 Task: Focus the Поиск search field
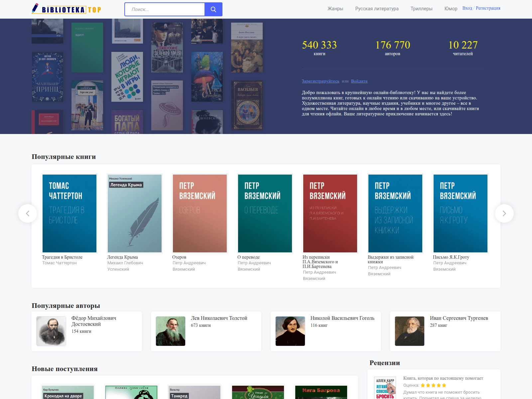tap(165, 9)
